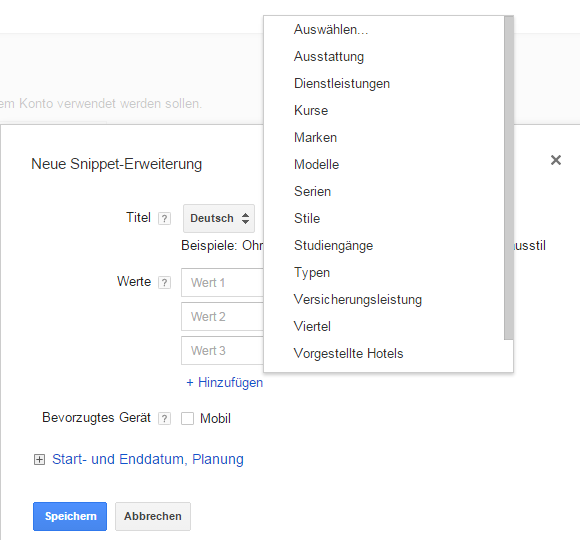Enable the Mobil checkbox

click(x=188, y=419)
